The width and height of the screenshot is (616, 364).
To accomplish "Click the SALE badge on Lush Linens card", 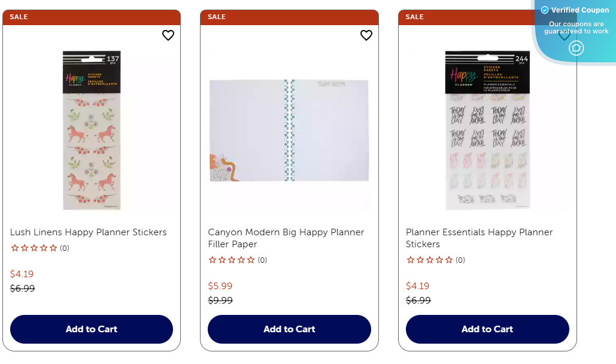I will (19, 16).
